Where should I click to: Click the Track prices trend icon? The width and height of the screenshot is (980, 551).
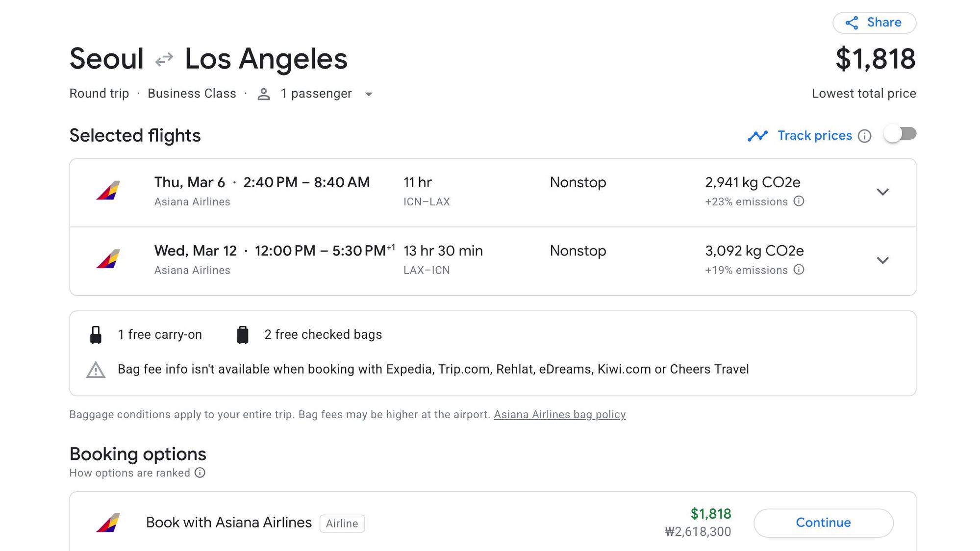[x=757, y=136]
